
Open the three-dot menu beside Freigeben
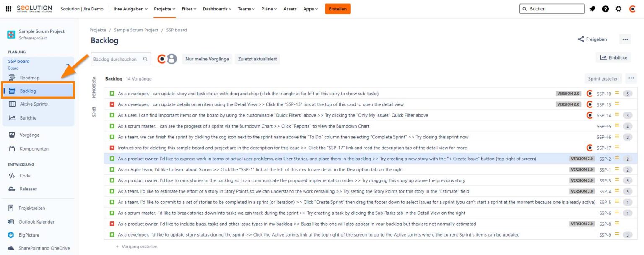[625, 39]
